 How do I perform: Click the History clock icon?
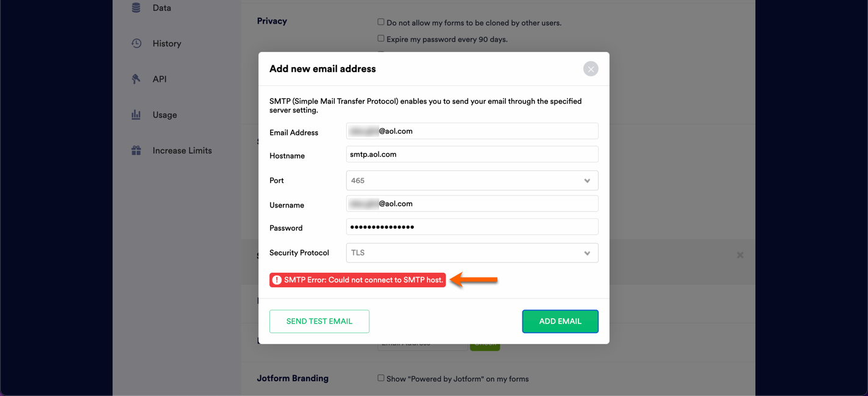[137, 43]
